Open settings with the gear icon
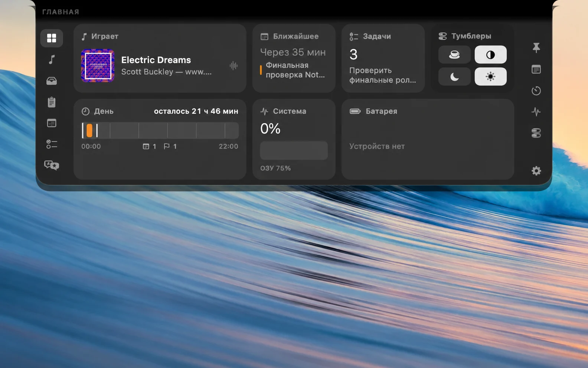This screenshot has height=368, width=588. pyautogui.click(x=536, y=171)
